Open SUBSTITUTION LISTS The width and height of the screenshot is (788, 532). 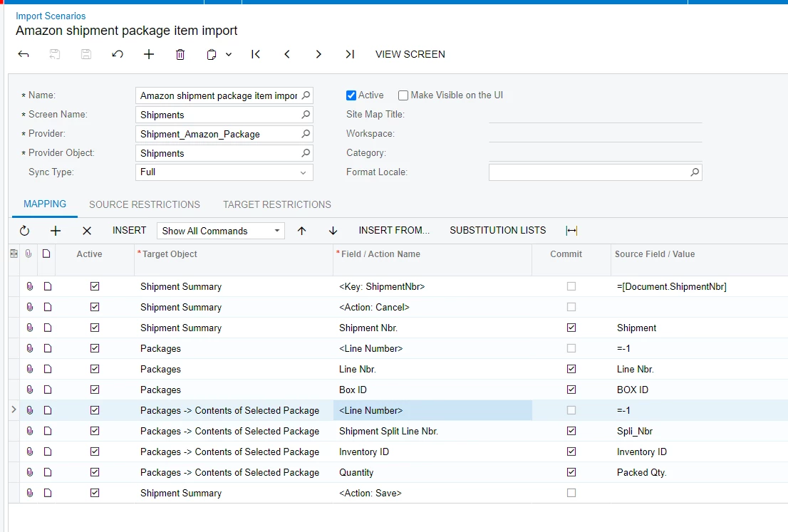tap(497, 230)
